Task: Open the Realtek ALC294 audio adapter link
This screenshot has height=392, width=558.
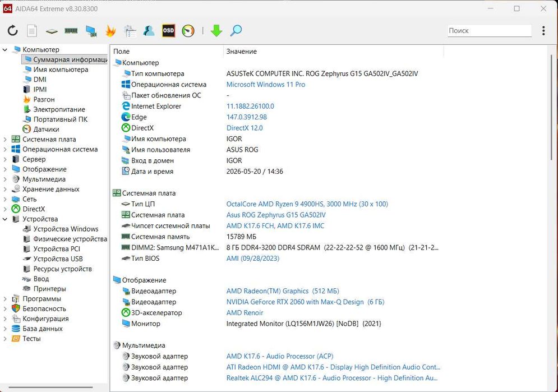Action: point(332,378)
